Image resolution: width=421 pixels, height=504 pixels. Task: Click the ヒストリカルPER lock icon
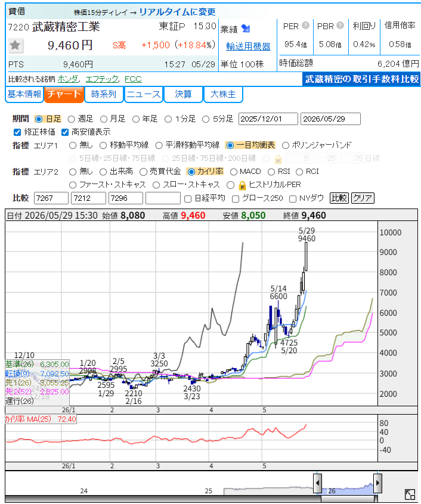point(242,185)
